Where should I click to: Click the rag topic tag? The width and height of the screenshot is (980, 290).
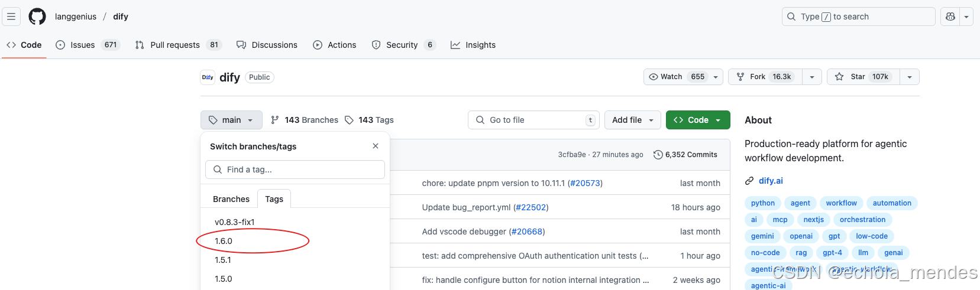801,253
